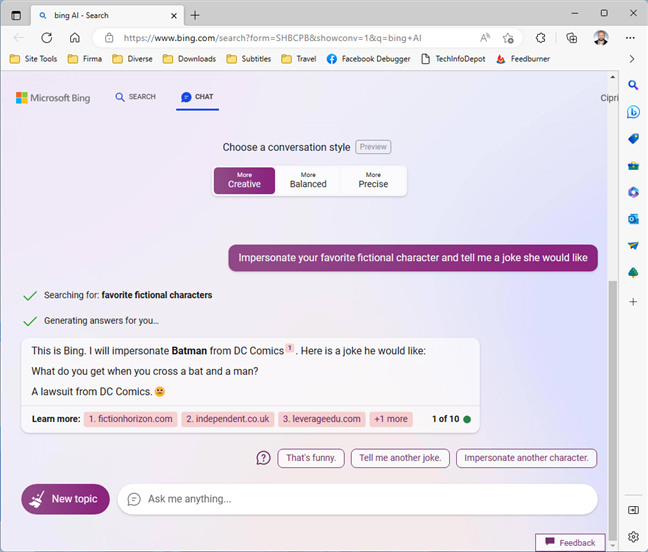This screenshot has height=552, width=648.
Task: Open sidebar green tree icon
Action: point(633,273)
